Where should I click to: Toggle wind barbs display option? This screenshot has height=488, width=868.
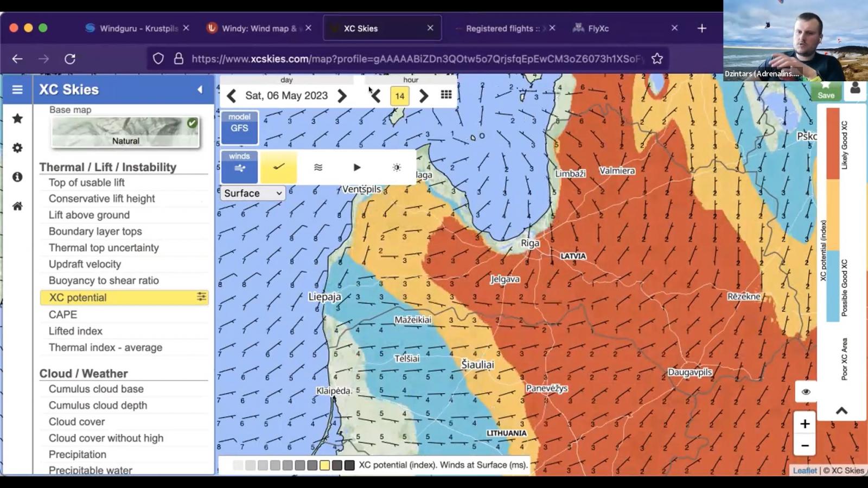279,167
